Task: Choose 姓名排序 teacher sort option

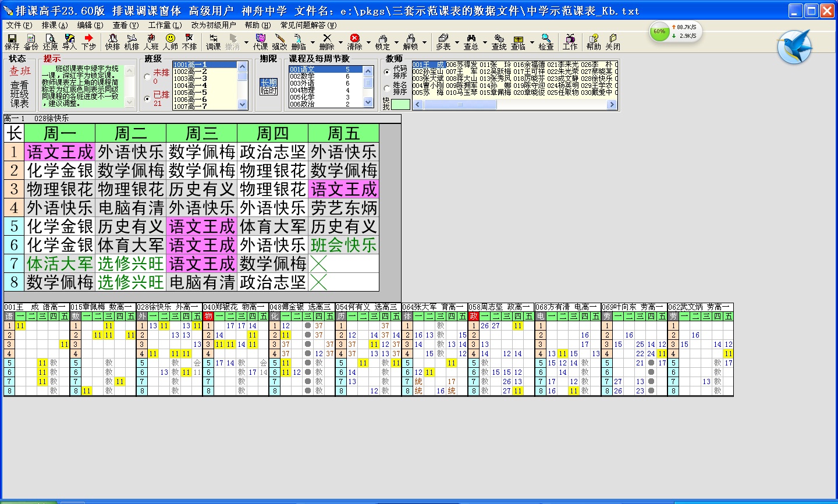Action: point(387,88)
